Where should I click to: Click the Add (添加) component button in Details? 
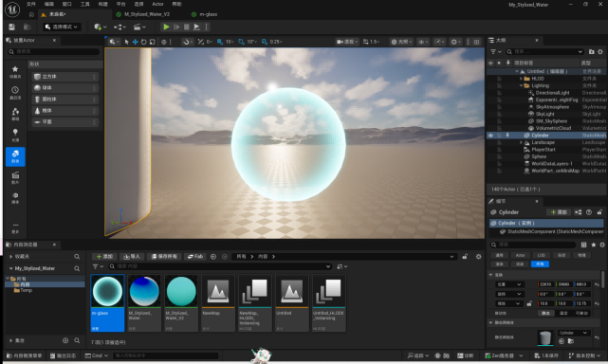[x=559, y=212]
